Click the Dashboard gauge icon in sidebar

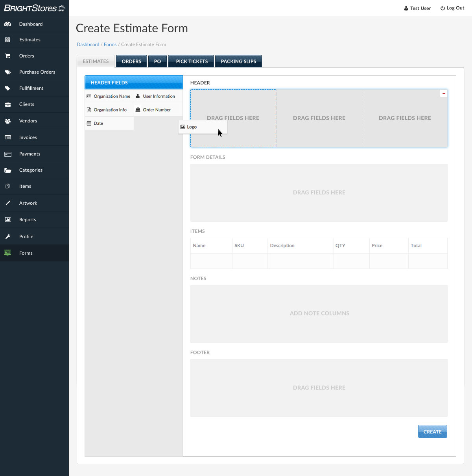[7, 24]
